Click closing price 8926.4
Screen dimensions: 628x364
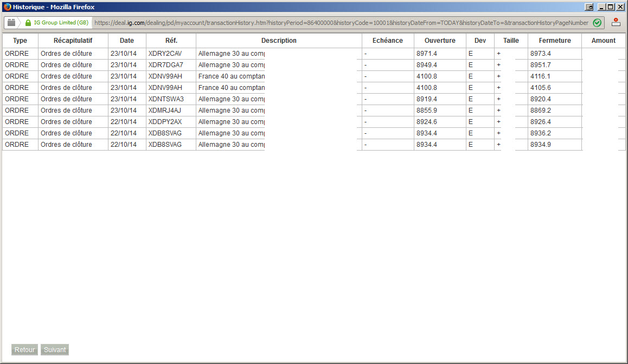tap(541, 122)
